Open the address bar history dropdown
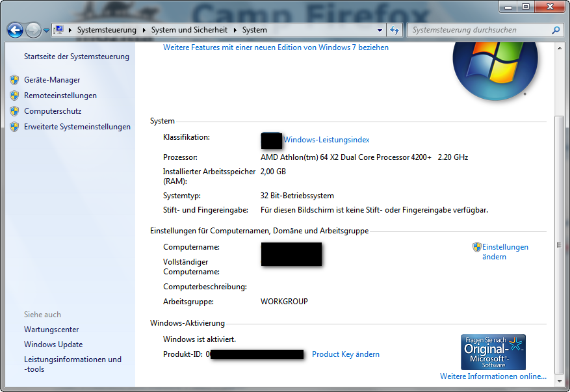570x392 pixels. coord(380,30)
